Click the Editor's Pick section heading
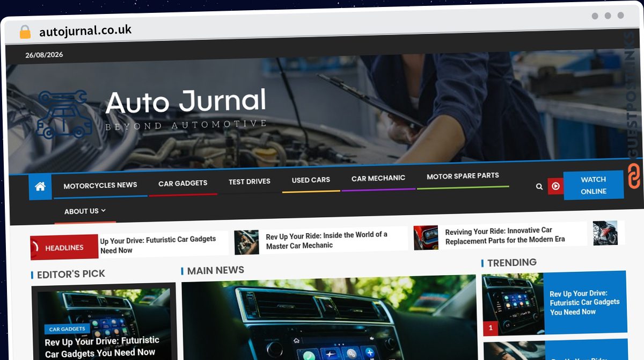 [x=71, y=274]
